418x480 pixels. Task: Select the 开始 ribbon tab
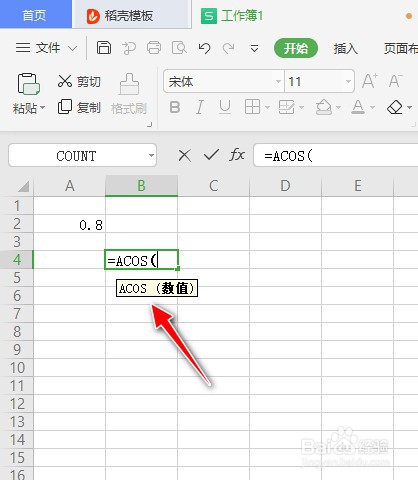coord(296,48)
